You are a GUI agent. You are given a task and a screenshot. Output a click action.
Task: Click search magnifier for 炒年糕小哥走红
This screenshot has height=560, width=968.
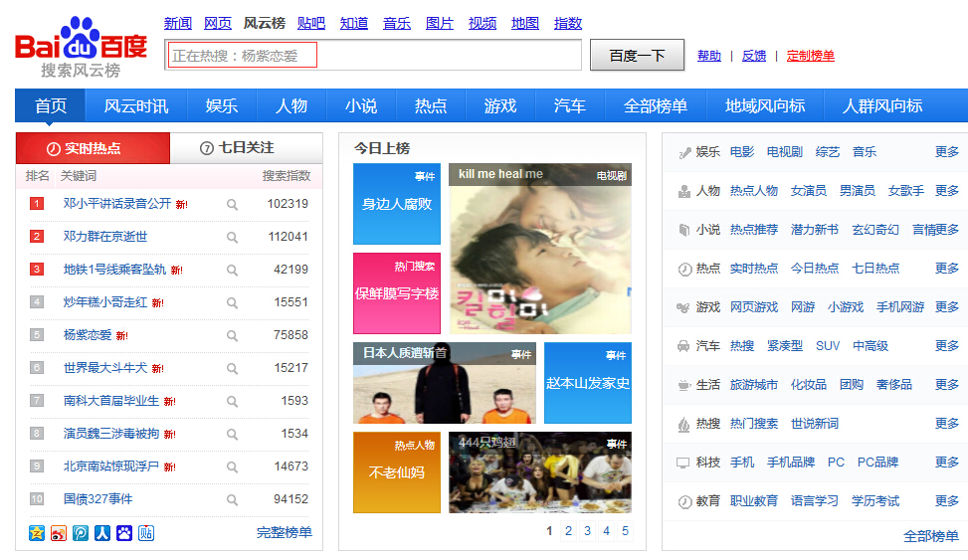coord(232,302)
